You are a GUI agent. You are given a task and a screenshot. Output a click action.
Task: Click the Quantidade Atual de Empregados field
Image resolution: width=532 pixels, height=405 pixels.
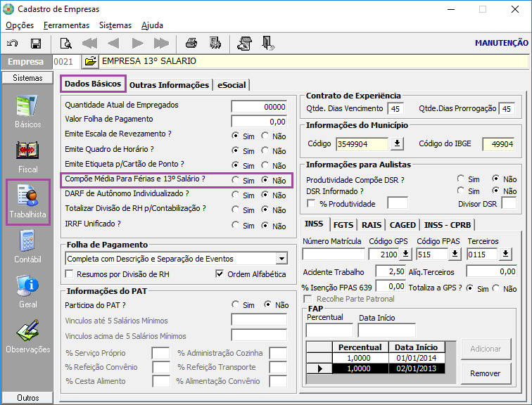point(259,106)
